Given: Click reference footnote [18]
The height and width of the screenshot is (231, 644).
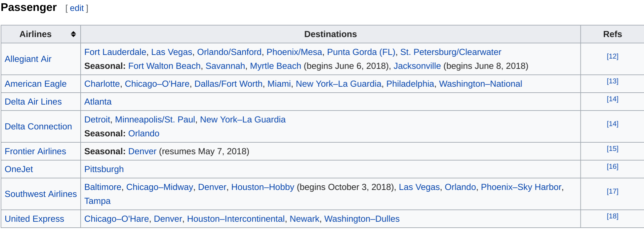Looking at the screenshot, I should (x=612, y=216).
